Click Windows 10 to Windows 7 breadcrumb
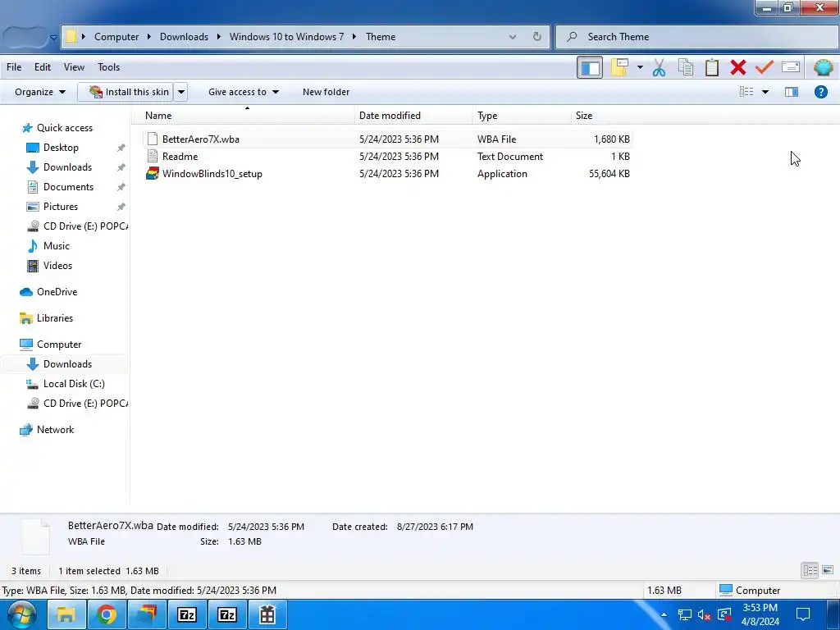 pyautogui.click(x=286, y=36)
